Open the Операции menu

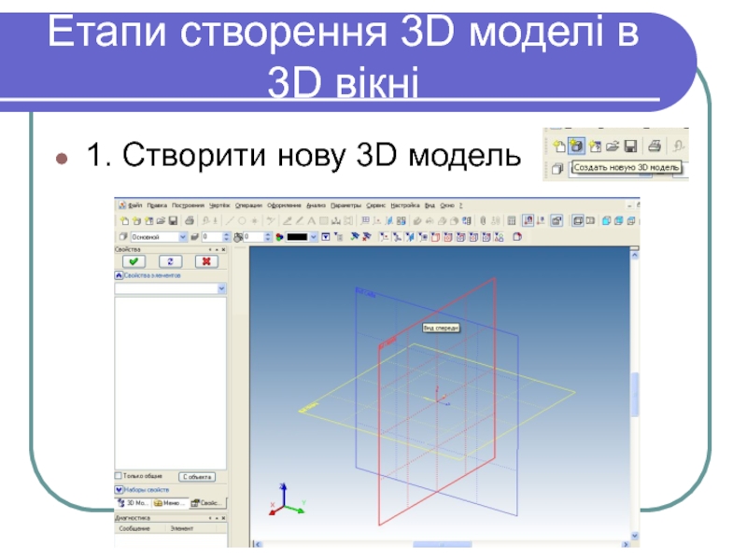tap(248, 205)
